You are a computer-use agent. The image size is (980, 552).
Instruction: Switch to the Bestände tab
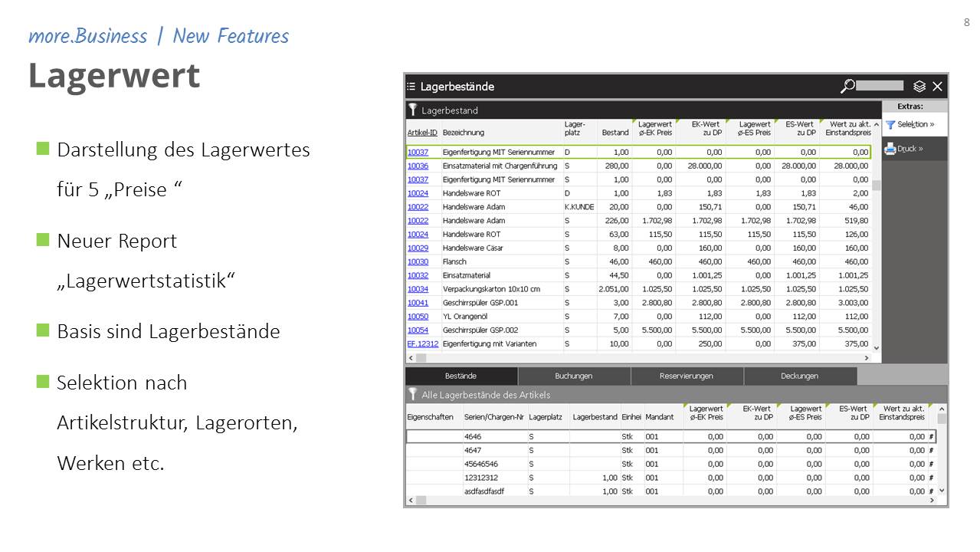tap(461, 376)
